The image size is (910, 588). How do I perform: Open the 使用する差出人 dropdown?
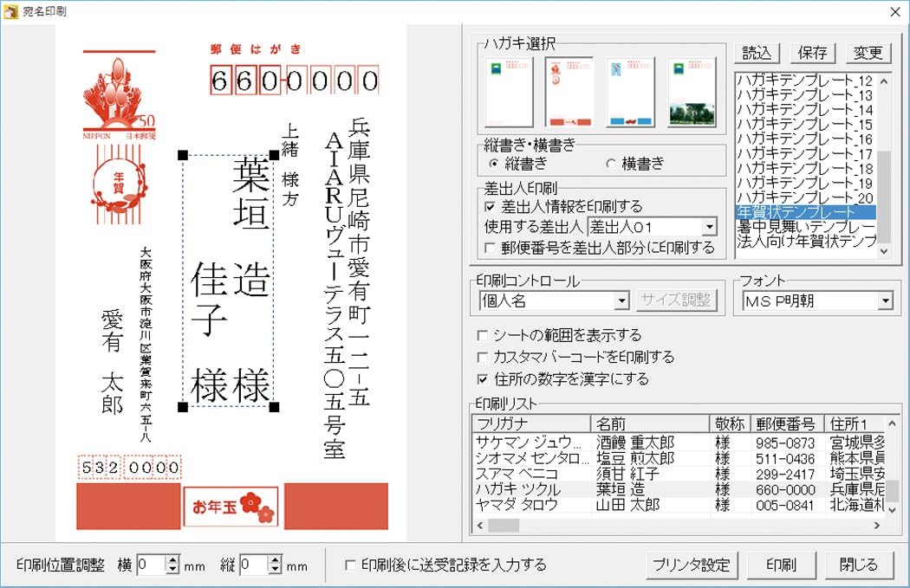click(x=709, y=227)
